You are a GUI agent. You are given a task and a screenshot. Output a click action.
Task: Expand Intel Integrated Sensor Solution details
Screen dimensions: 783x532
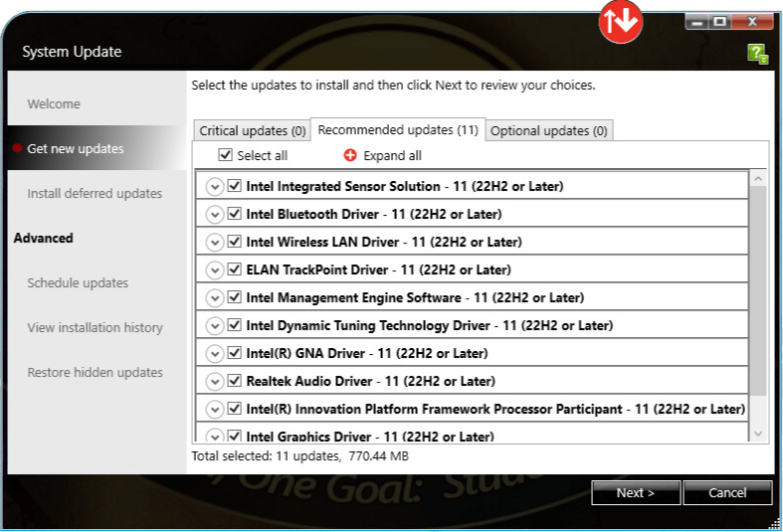tap(215, 187)
